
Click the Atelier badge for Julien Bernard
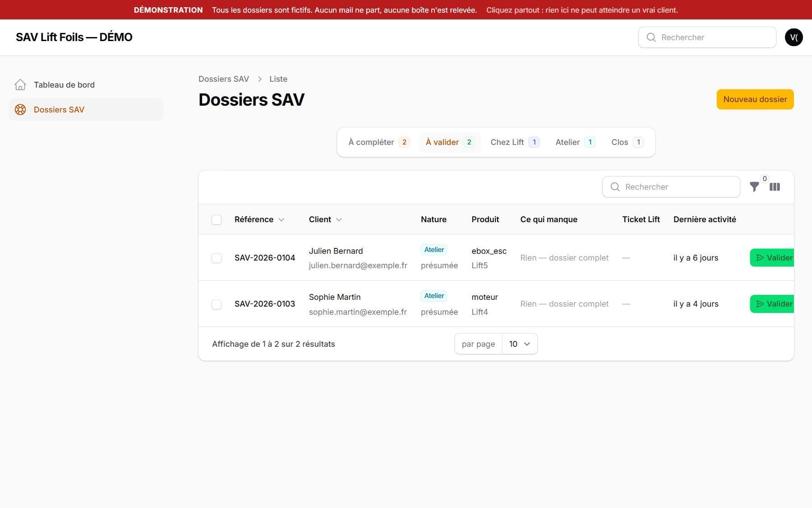point(434,250)
